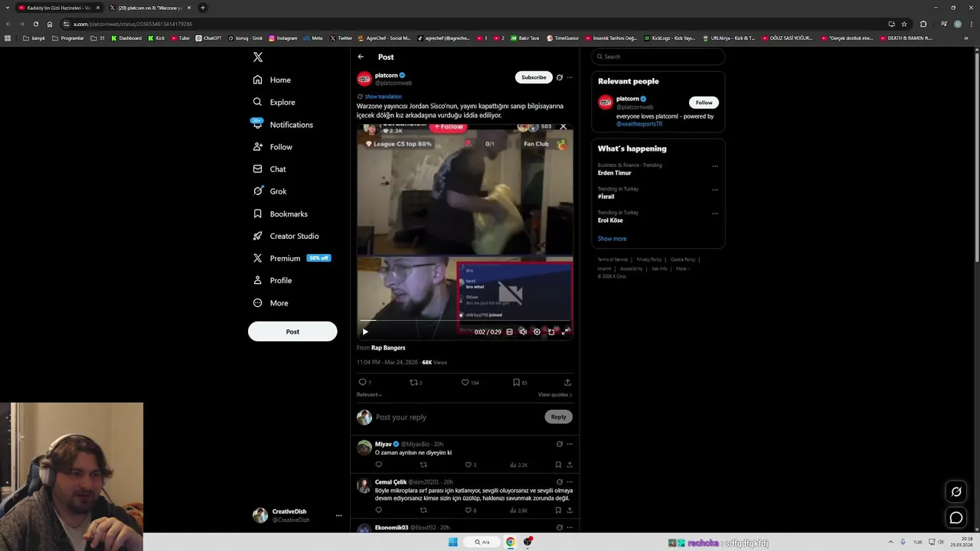The image size is (980, 551).
Task: Click Grok icon on Cemal Çelik's reply
Action: (x=560, y=482)
